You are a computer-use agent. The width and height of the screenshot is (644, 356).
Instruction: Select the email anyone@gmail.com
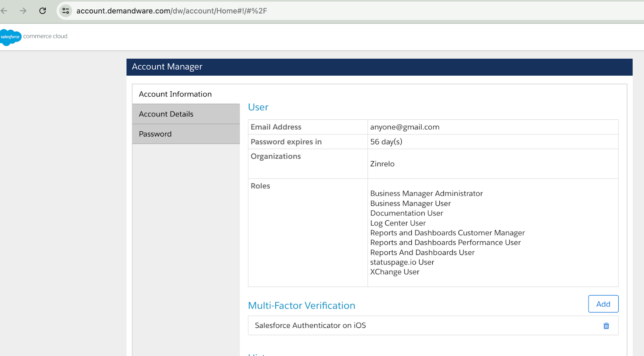pos(405,127)
